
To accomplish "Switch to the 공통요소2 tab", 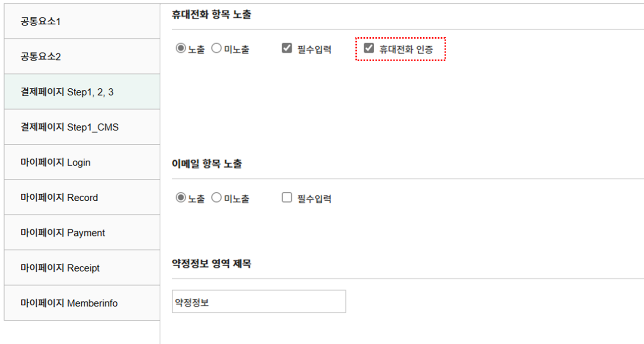I will tap(82, 57).
